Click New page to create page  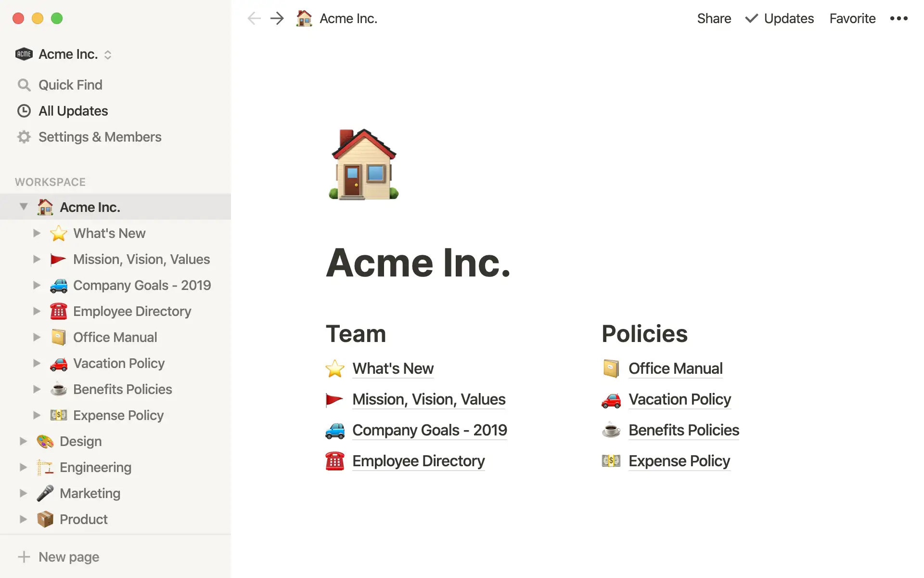[x=68, y=557]
